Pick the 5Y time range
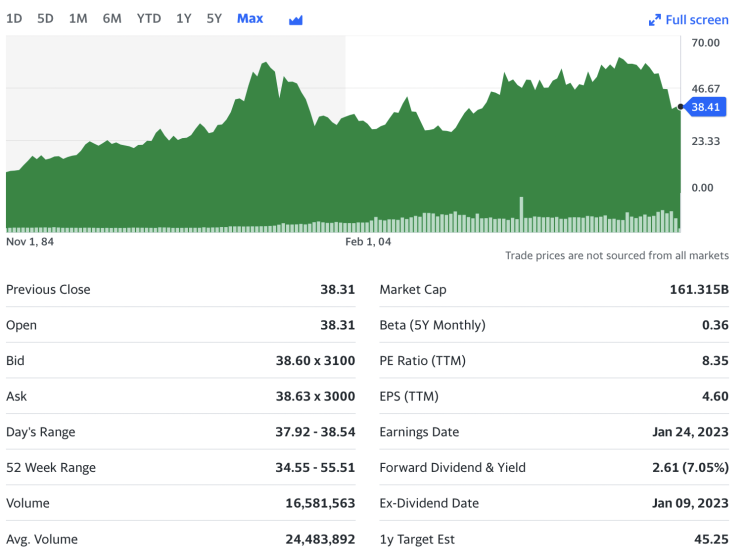The width and height of the screenshot is (743, 558). point(214,19)
